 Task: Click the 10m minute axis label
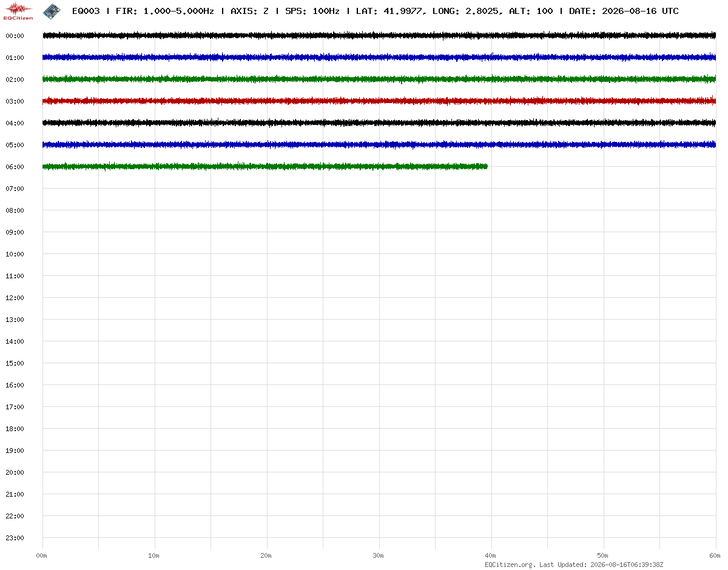(x=154, y=555)
